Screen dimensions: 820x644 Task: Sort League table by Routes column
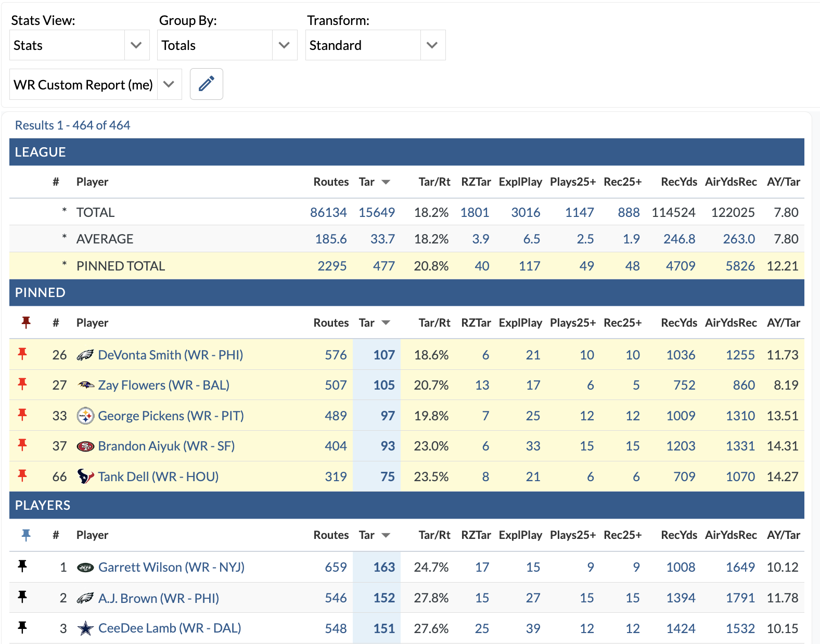[x=330, y=182]
